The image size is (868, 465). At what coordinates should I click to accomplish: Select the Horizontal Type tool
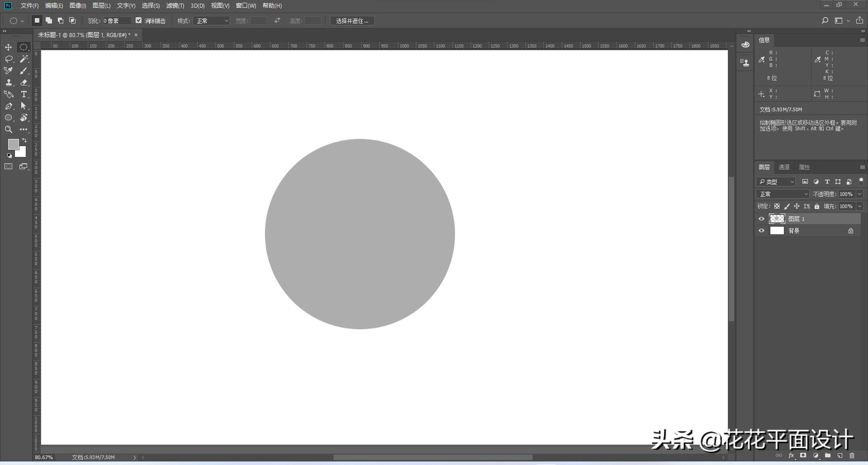click(24, 95)
